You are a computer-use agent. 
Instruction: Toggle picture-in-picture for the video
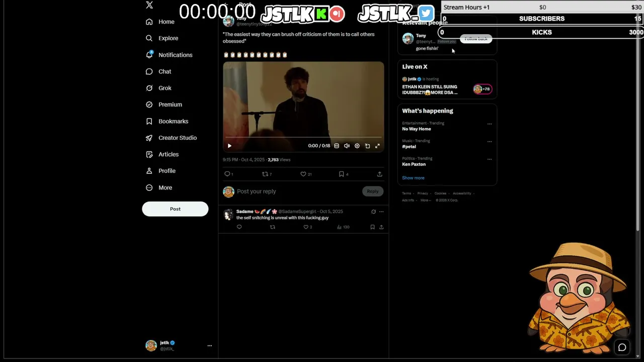pos(367,146)
